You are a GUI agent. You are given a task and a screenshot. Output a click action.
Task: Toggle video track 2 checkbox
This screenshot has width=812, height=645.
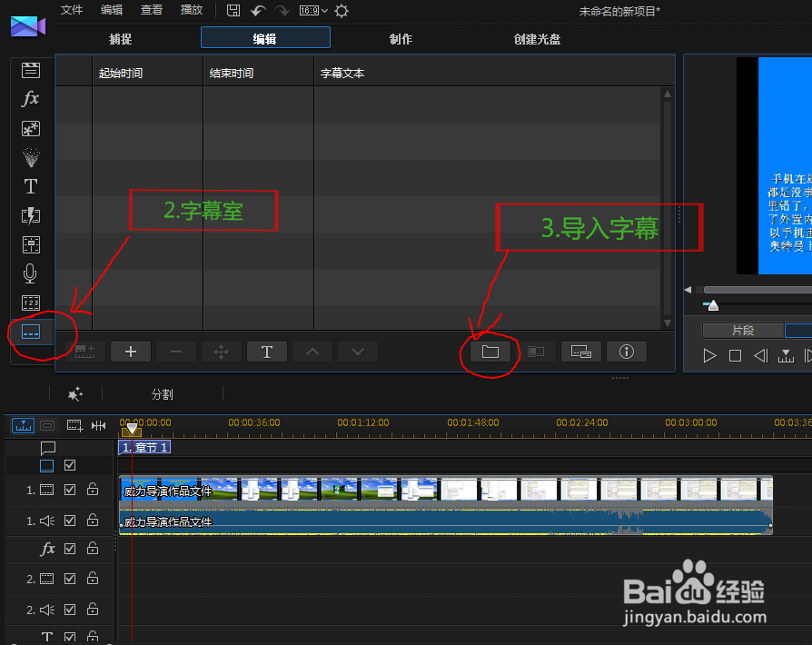70,578
